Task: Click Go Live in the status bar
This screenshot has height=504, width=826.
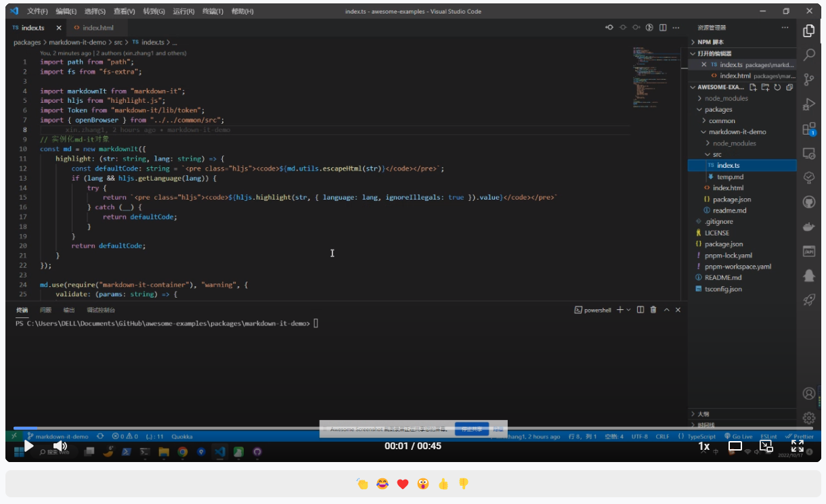Action: [738, 436]
